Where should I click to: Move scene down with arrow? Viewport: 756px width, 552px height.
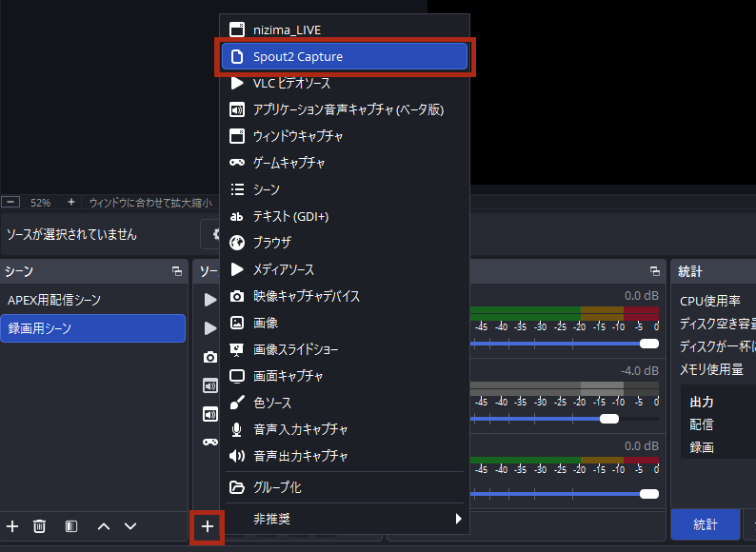click(130, 526)
